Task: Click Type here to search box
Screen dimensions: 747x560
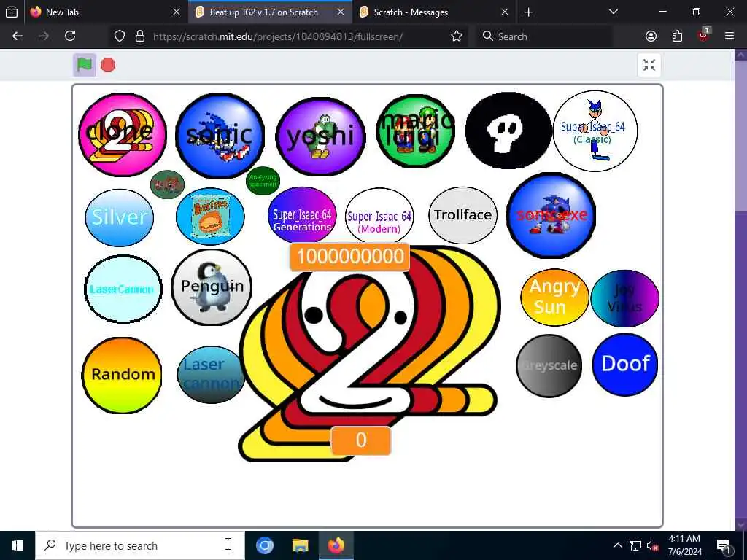Action: point(141,545)
